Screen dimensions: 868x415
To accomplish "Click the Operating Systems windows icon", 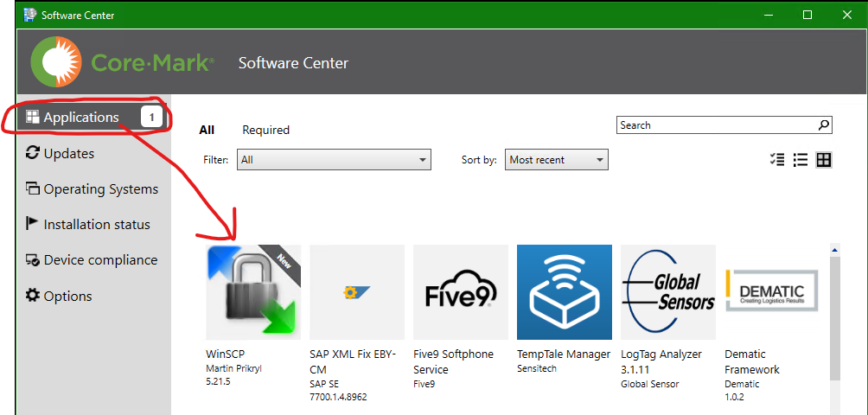I will point(33,188).
